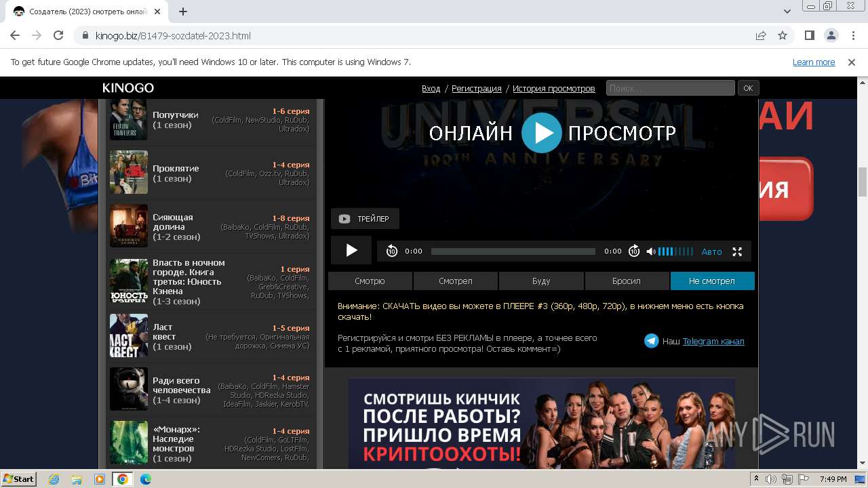Rewind 10 seconds in the player

tap(391, 251)
